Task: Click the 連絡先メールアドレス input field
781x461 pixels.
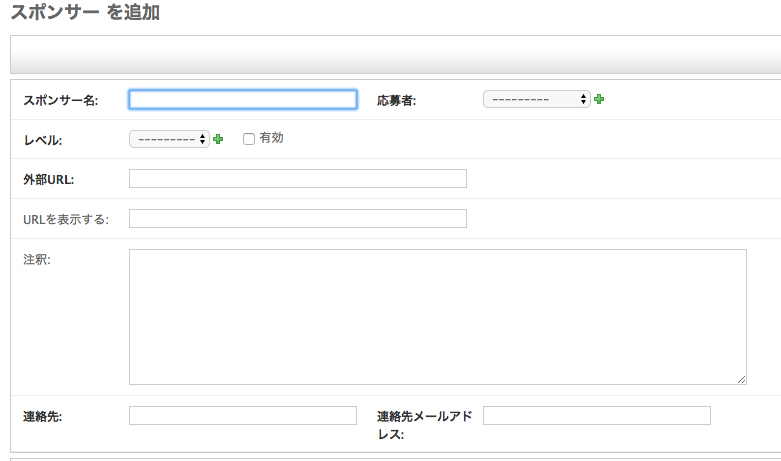Action: (597, 416)
